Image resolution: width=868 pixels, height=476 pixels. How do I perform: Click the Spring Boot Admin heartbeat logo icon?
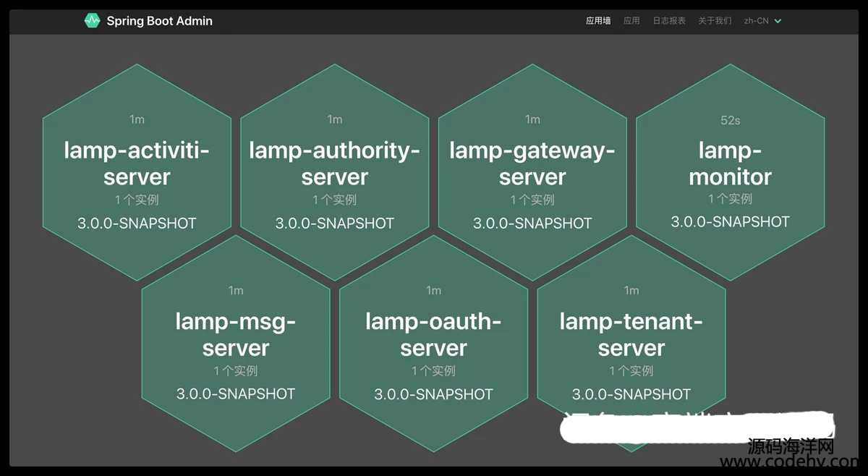(x=92, y=21)
